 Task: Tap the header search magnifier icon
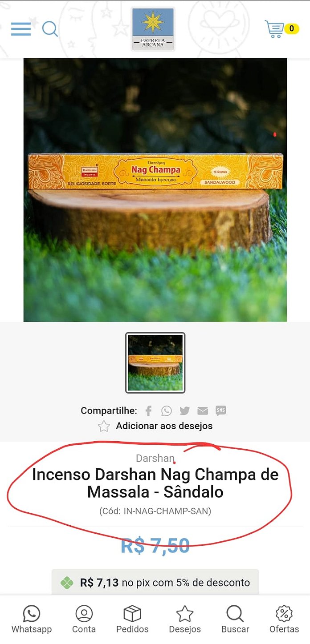[50, 29]
